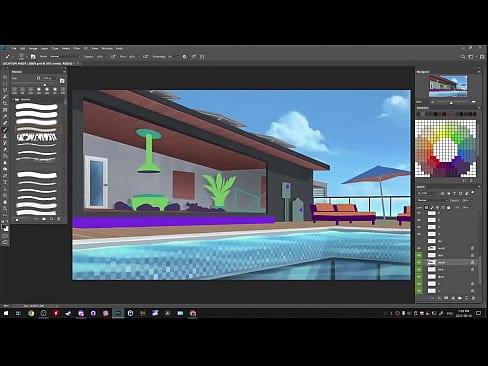Toggle the brush settings panel icon in options bar
488x366 pixels.
click(33, 57)
